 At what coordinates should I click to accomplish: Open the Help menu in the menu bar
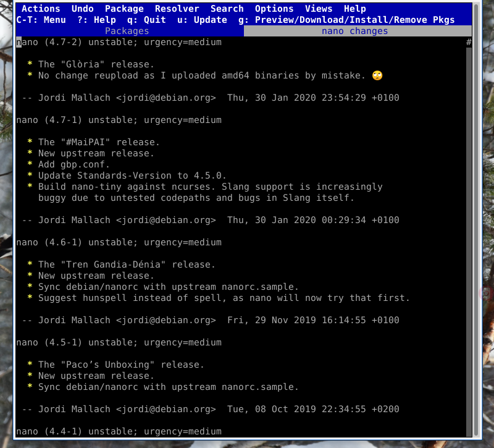tap(354, 9)
